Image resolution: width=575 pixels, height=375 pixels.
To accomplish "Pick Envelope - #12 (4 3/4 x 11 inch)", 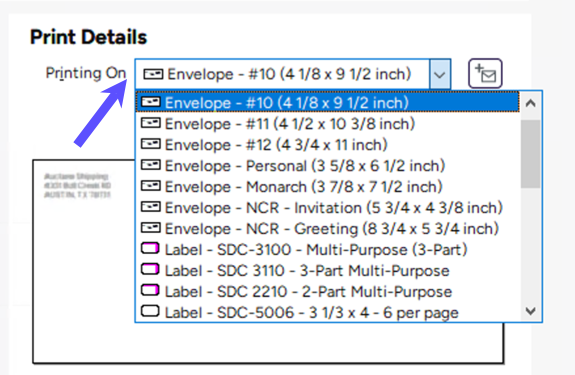I will (328, 145).
